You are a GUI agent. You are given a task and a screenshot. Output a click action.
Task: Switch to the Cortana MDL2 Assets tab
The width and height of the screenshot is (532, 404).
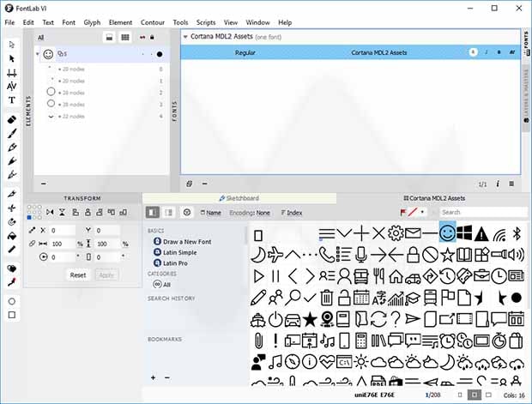(434, 198)
